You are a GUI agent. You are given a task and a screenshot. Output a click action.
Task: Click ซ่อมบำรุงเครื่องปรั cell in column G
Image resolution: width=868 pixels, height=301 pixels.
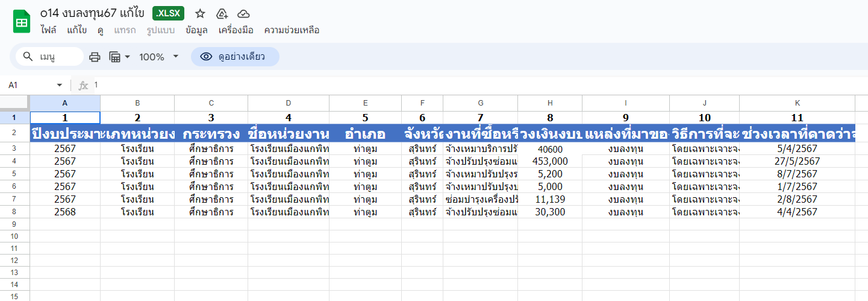click(480, 199)
